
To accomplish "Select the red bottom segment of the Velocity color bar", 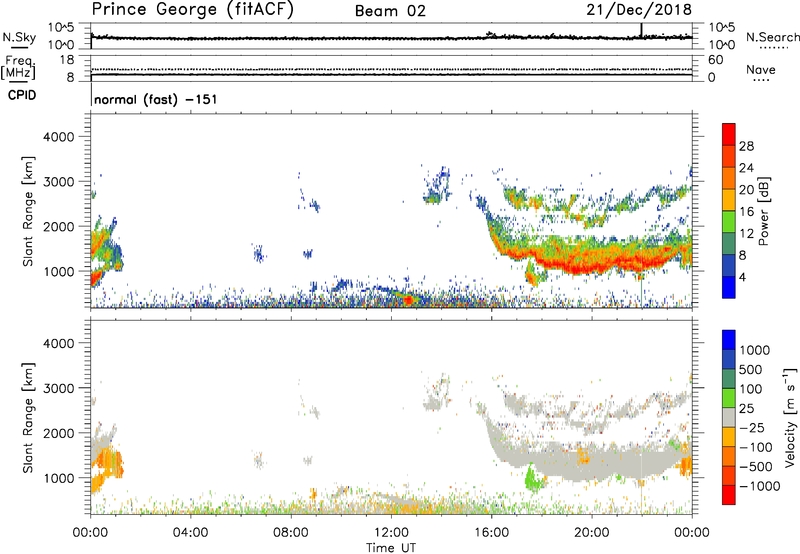I will pos(729,495).
